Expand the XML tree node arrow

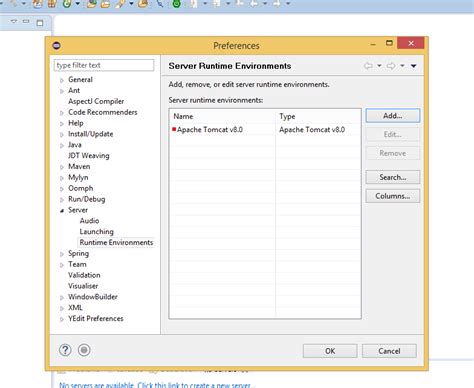(x=62, y=309)
